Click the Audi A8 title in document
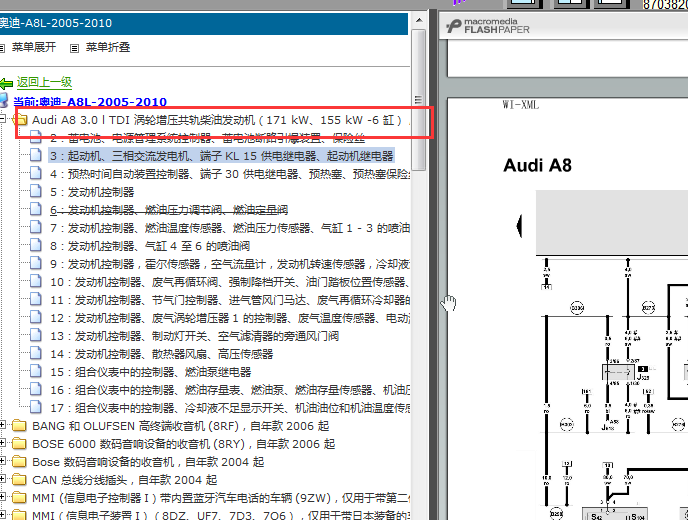The width and height of the screenshot is (688, 520). [538, 165]
